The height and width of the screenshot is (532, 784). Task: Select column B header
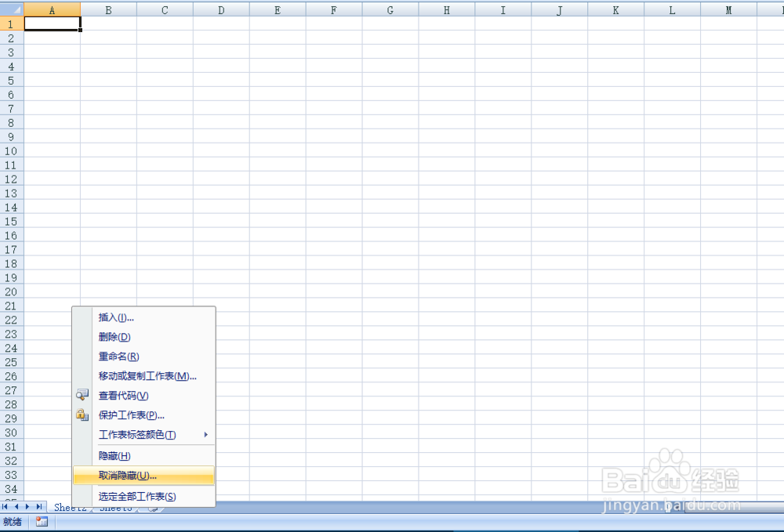(108, 10)
